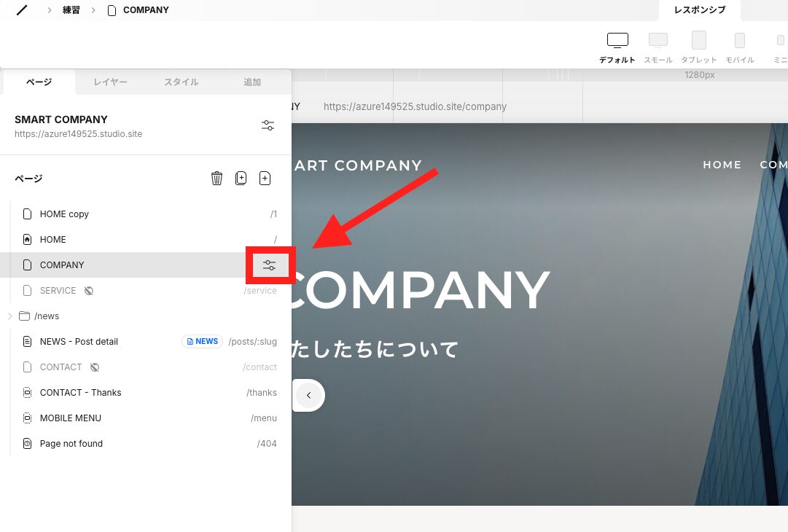The width and height of the screenshot is (788, 532).
Task: Click the NEWS badge on Post detail
Action: point(202,341)
